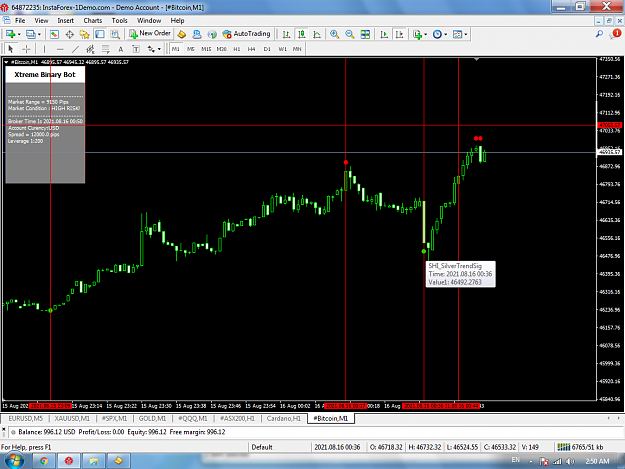
Task: Open the Terminal panel icon
Action: click(x=100, y=34)
